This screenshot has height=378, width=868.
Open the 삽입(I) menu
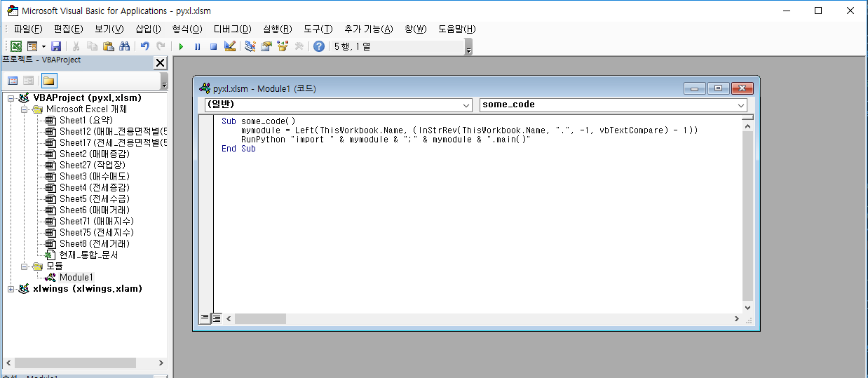pyautogui.click(x=148, y=29)
